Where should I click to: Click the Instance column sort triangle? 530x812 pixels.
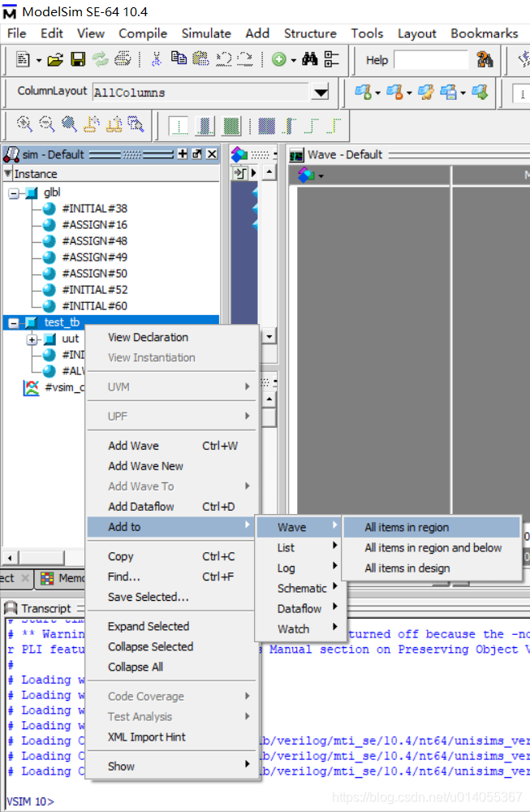[8, 174]
